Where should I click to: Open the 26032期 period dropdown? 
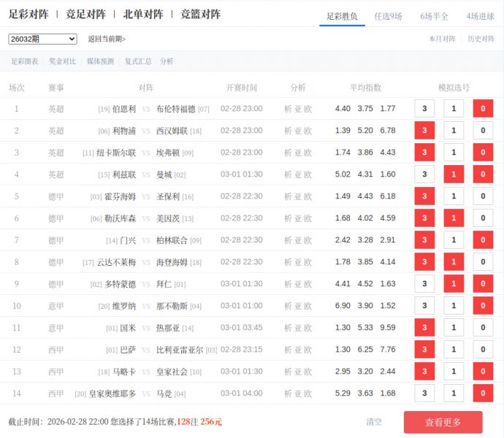coord(42,39)
